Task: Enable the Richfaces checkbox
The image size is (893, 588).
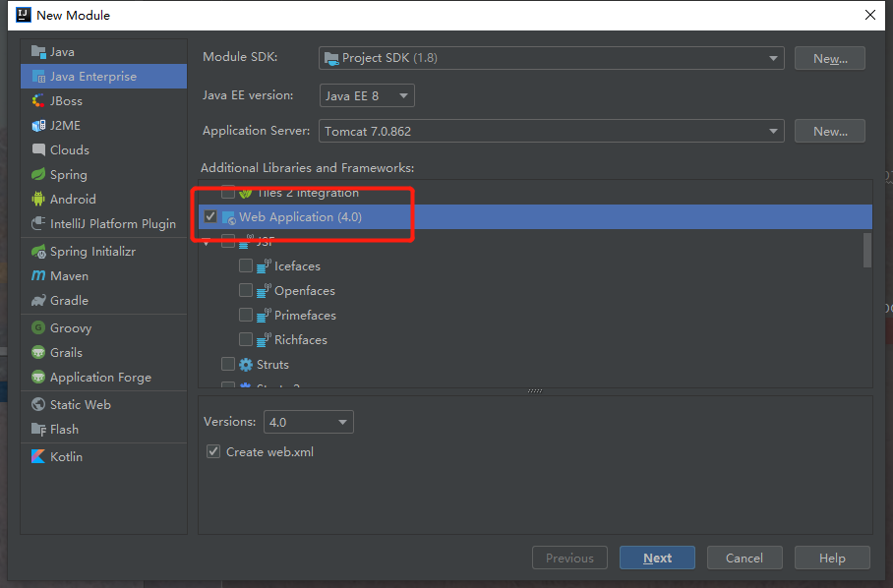Action: pos(246,339)
